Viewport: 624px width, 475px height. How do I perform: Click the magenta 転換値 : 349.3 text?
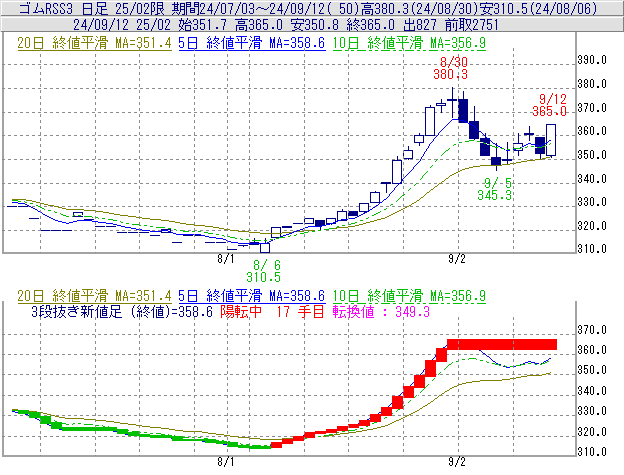coord(381,311)
